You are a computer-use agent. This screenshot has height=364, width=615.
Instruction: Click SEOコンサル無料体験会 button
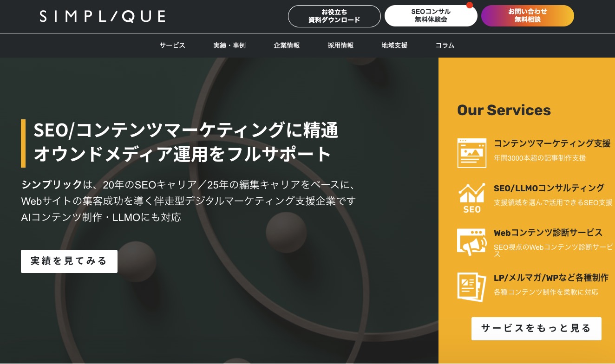tap(431, 16)
